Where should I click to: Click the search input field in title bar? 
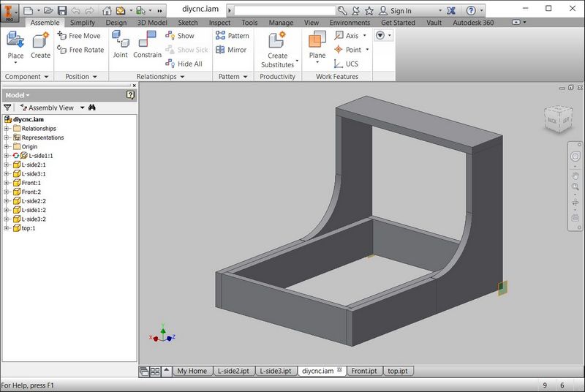pyautogui.click(x=284, y=10)
